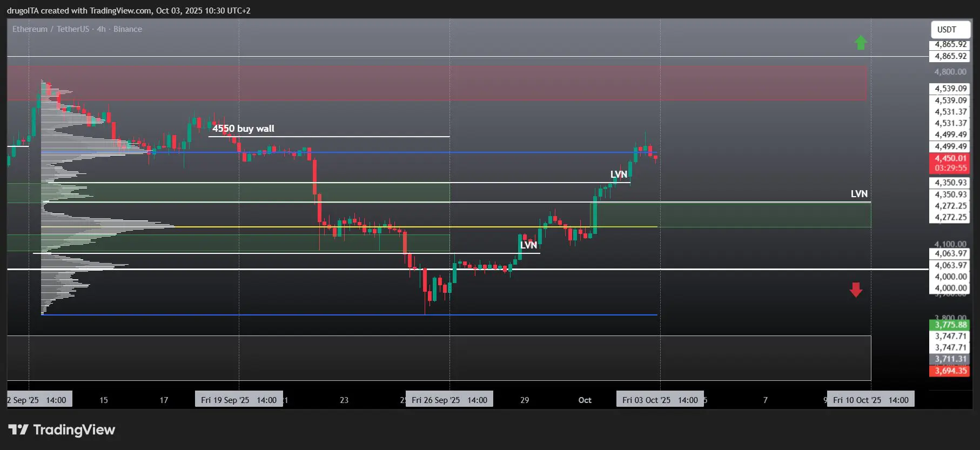Select the yellow point-of-control line
This screenshot has width=980, height=450.
coord(349,227)
